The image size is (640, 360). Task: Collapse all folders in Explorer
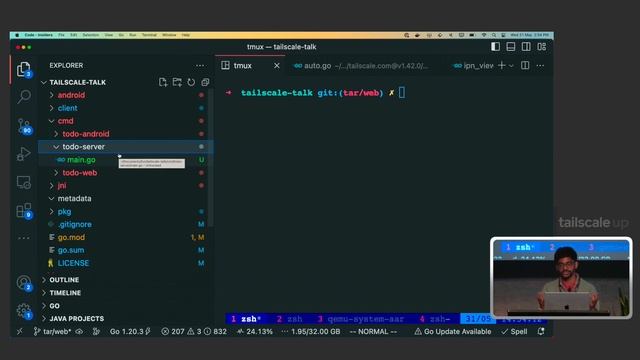tap(205, 82)
